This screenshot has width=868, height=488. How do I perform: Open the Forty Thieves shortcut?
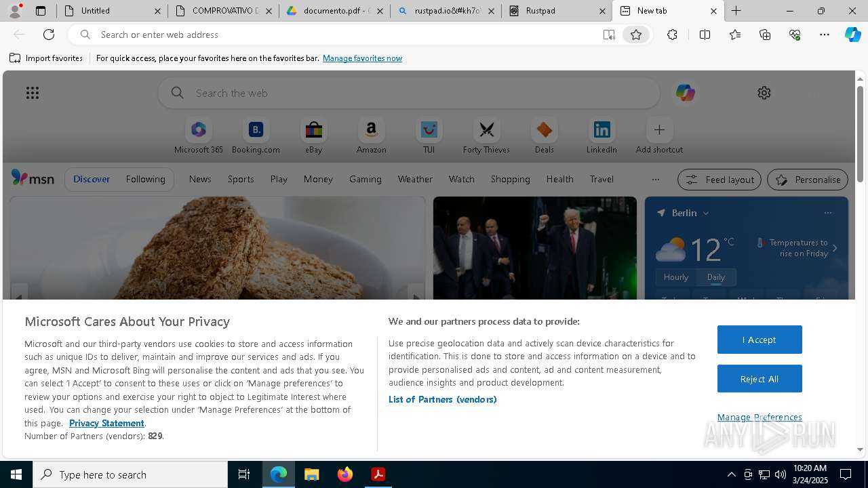point(486,136)
